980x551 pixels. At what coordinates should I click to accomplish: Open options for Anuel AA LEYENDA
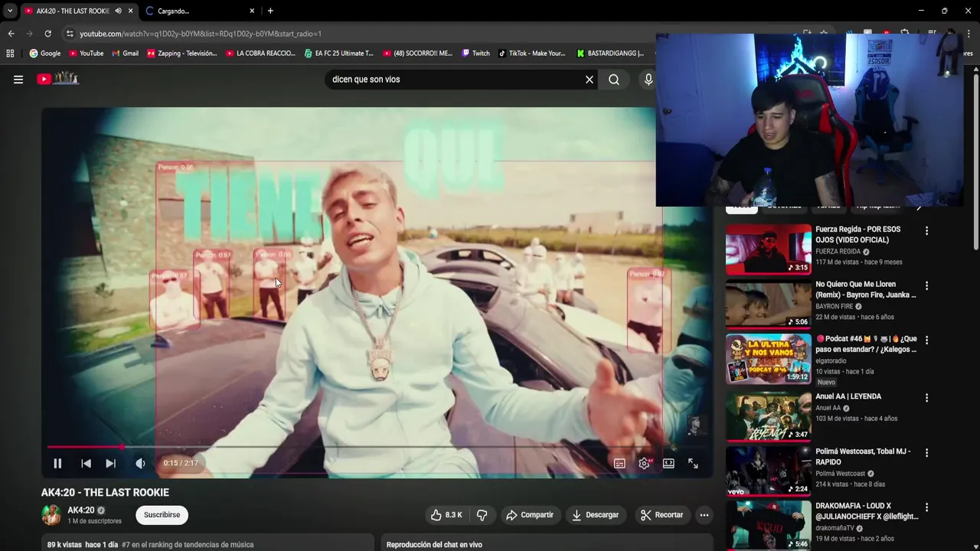[x=926, y=398]
